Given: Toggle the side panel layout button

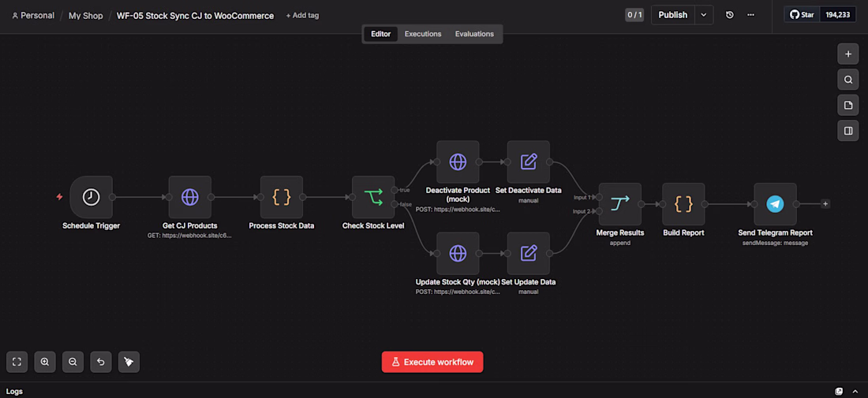Looking at the screenshot, I should [848, 131].
